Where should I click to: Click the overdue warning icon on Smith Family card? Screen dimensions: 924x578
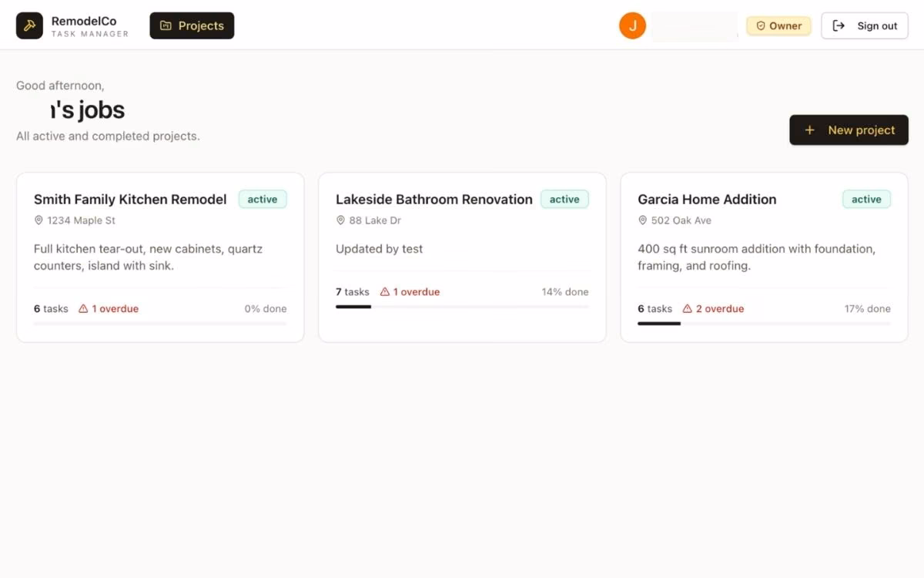point(83,309)
